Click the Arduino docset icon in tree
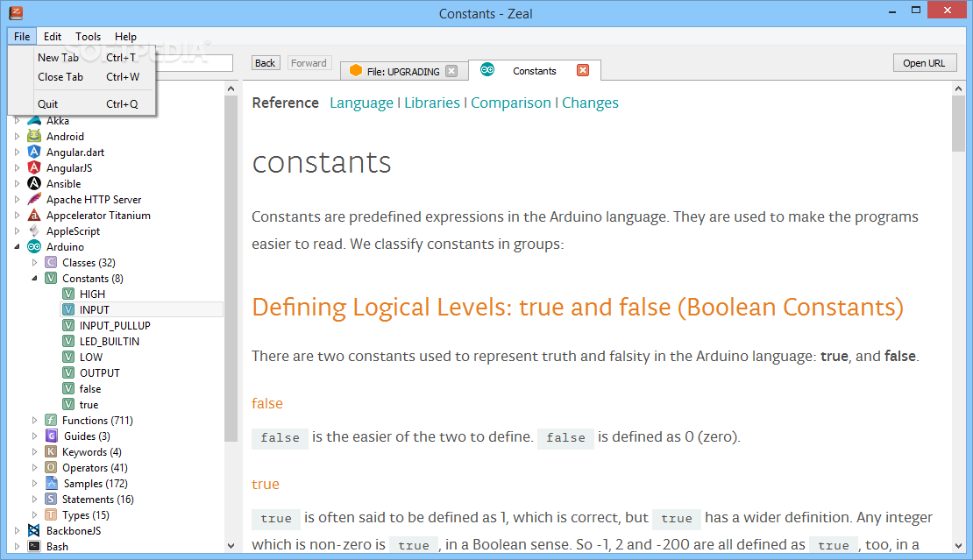973x560 pixels. point(34,247)
